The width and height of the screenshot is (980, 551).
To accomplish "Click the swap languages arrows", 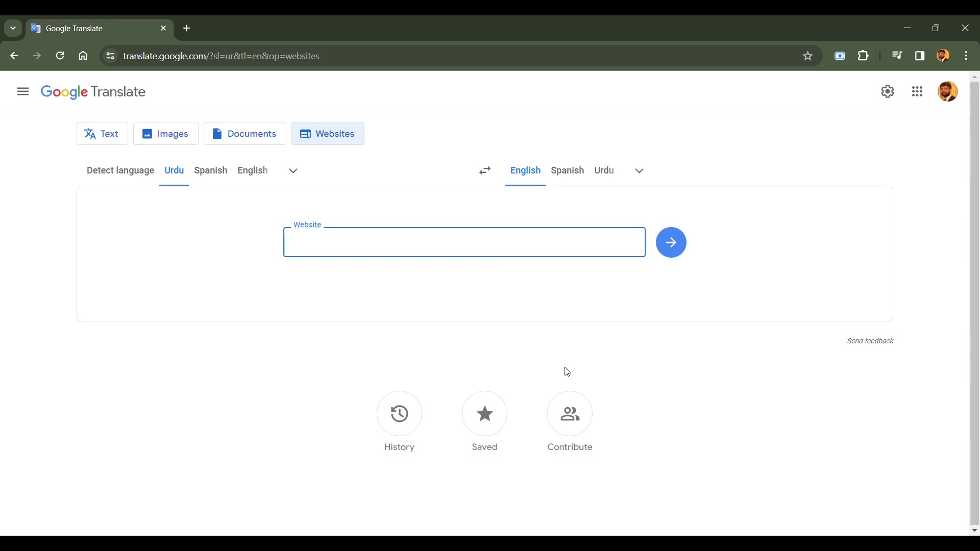I will click(485, 170).
